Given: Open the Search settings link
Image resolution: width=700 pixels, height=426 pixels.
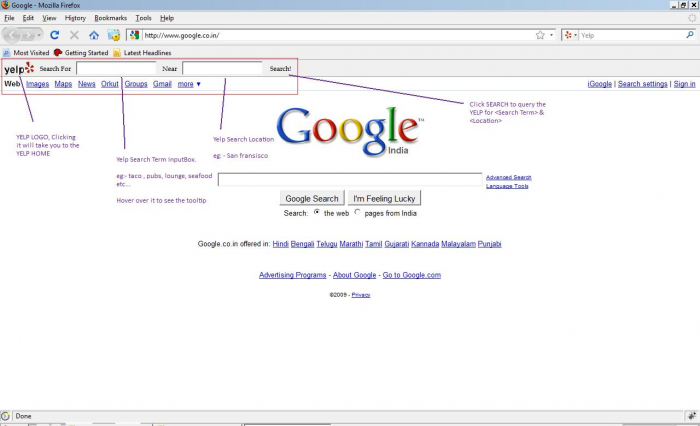Looking at the screenshot, I should coord(642,84).
